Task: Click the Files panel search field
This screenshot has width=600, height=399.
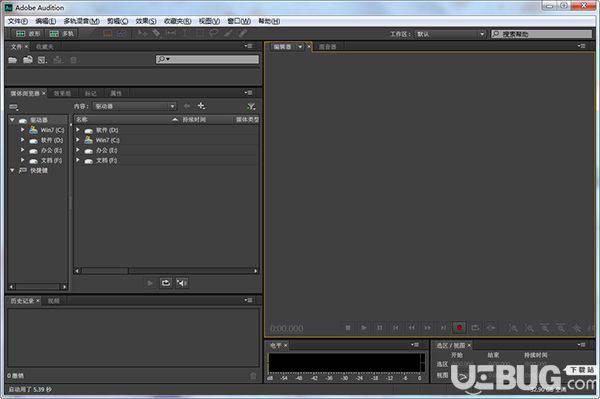Action: [207, 59]
